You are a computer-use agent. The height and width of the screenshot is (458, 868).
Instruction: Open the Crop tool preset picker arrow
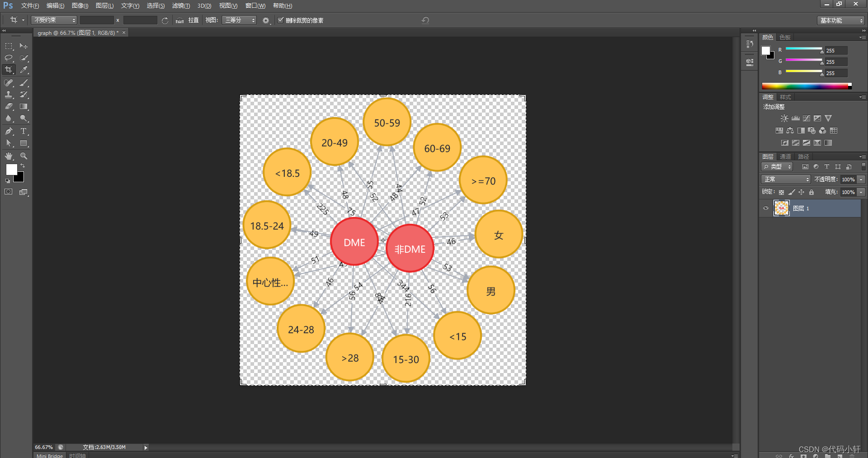click(23, 20)
